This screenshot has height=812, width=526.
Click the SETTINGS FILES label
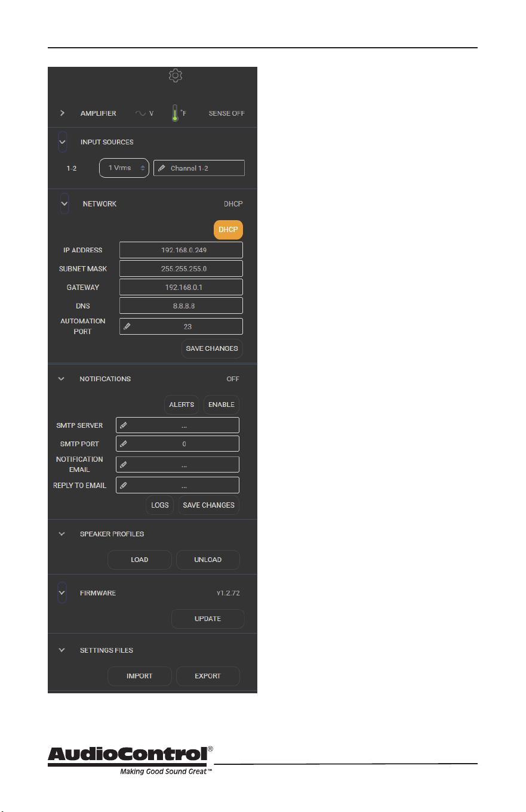106,650
